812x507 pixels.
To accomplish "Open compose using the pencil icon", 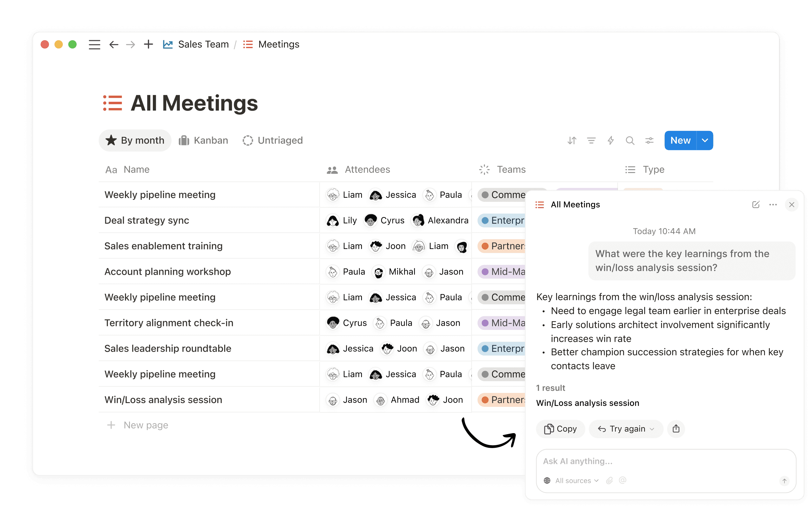I will (x=756, y=205).
